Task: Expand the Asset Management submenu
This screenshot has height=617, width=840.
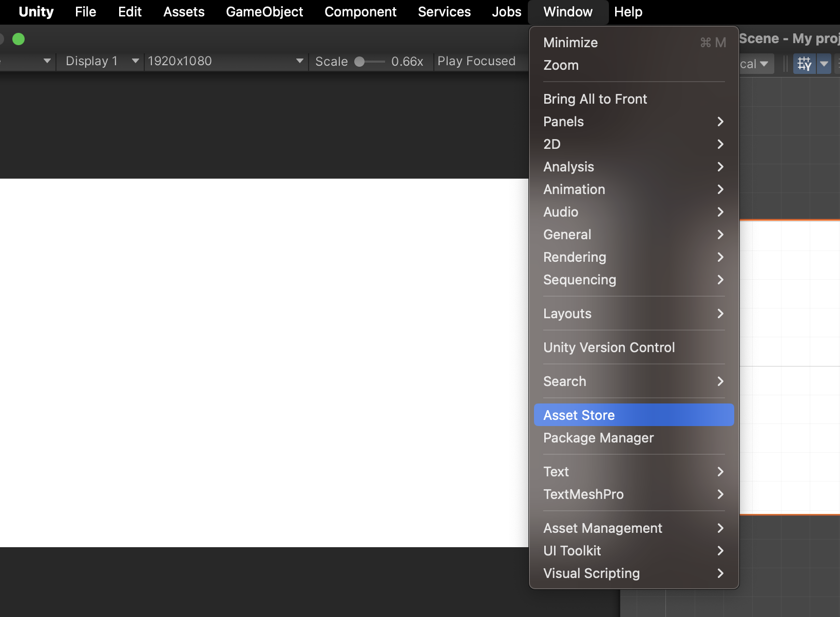Action: (x=634, y=528)
